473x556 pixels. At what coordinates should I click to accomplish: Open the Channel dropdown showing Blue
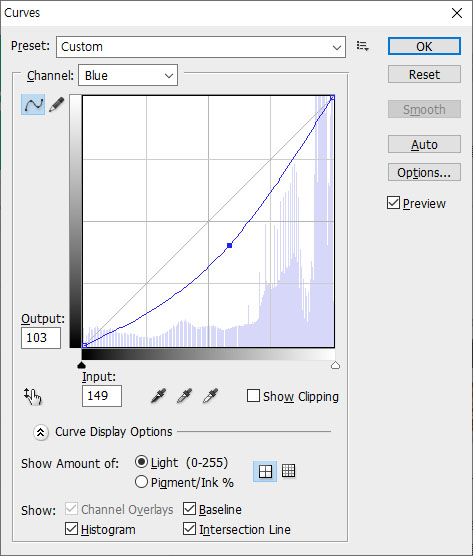coord(128,75)
